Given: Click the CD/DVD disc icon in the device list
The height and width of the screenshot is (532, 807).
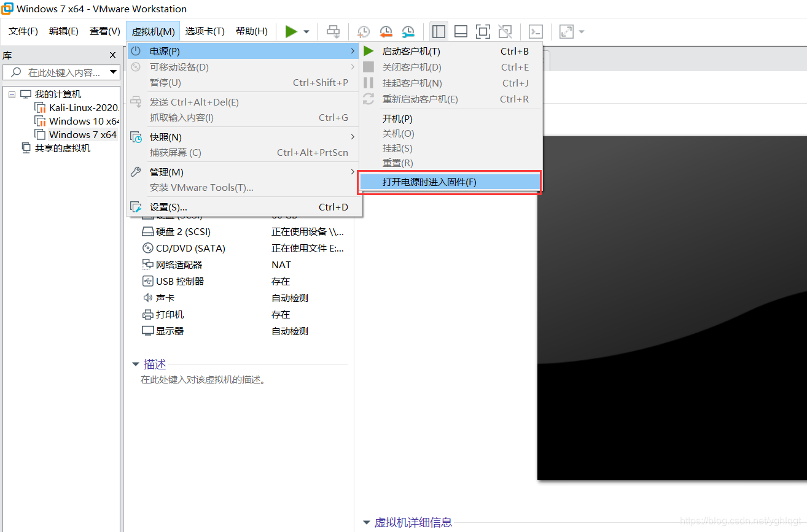Looking at the screenshot, I should (147, 249).
